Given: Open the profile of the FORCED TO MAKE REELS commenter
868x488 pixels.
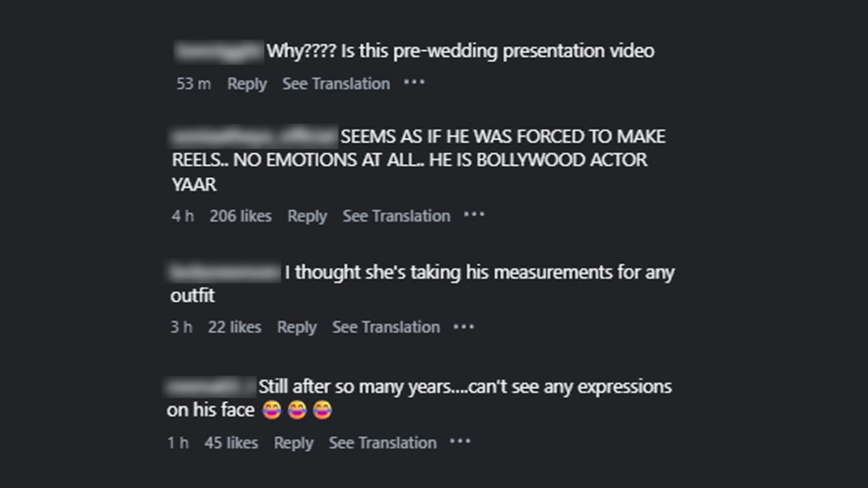Looking at the screenshot, I should point(253,137).
